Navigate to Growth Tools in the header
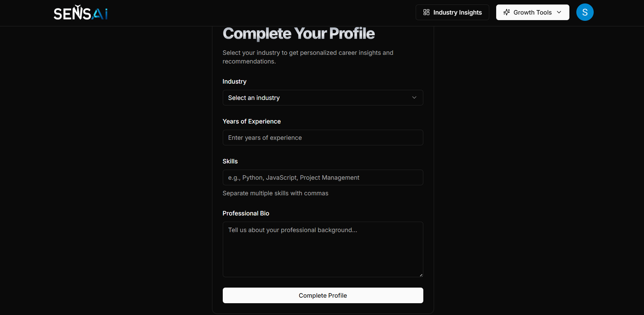Image resolution: width=644 pixels, height=315 pixels. point(532,12)
